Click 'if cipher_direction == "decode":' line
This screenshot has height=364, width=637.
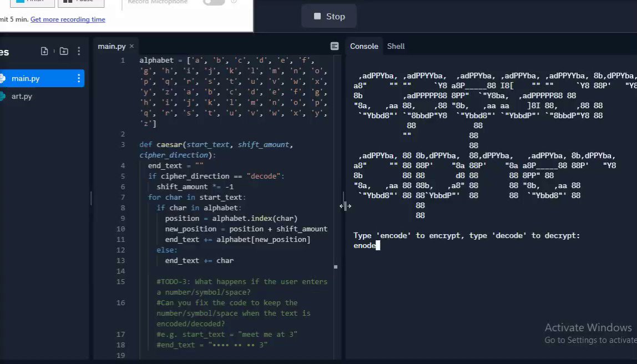216,176
